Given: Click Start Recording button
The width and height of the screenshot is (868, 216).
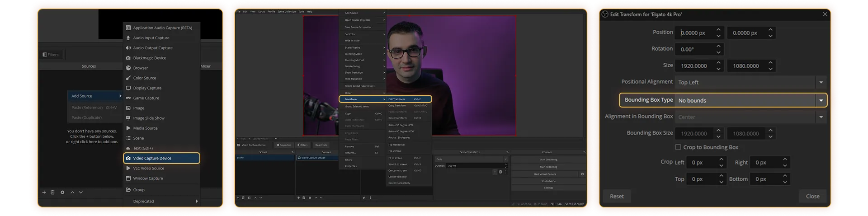Looking at the screenshot, I should (x=548, y=167).
